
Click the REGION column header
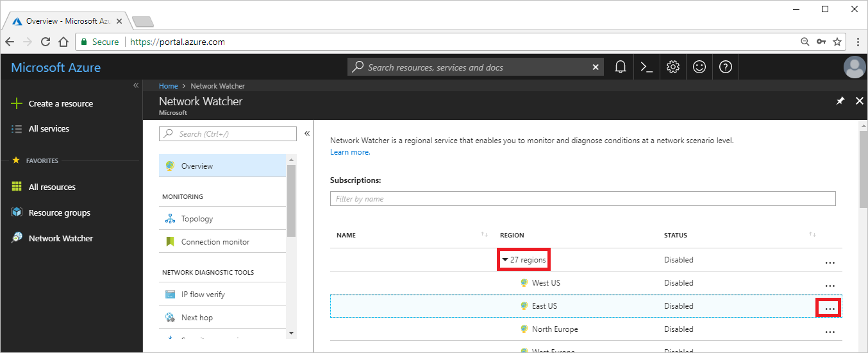tap(512, 235)
